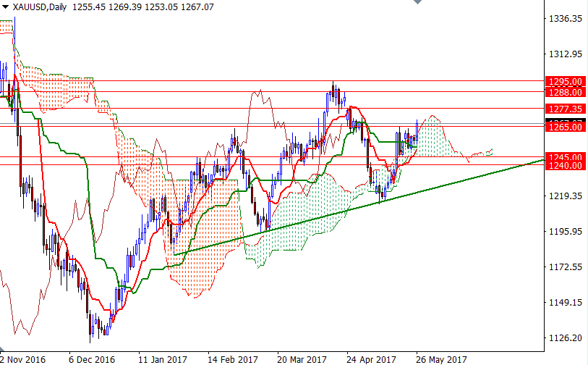Select the gray chart shift triangle at top

[418, 2]
